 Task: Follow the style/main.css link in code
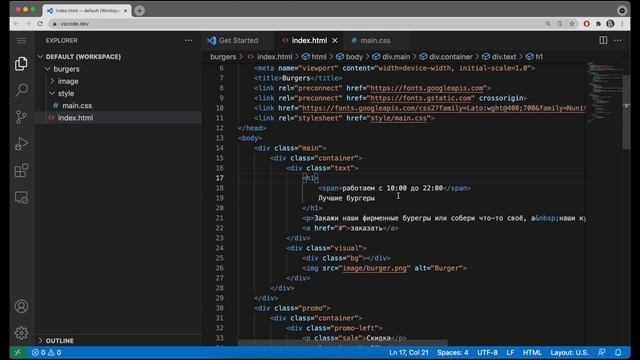click(x=398, y=118)
